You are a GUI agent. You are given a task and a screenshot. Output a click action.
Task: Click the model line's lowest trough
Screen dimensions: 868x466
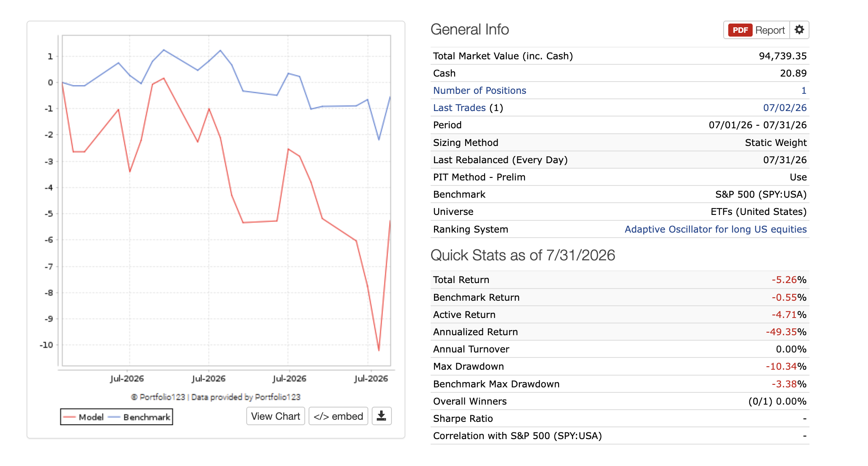click(x=379, y=350)
